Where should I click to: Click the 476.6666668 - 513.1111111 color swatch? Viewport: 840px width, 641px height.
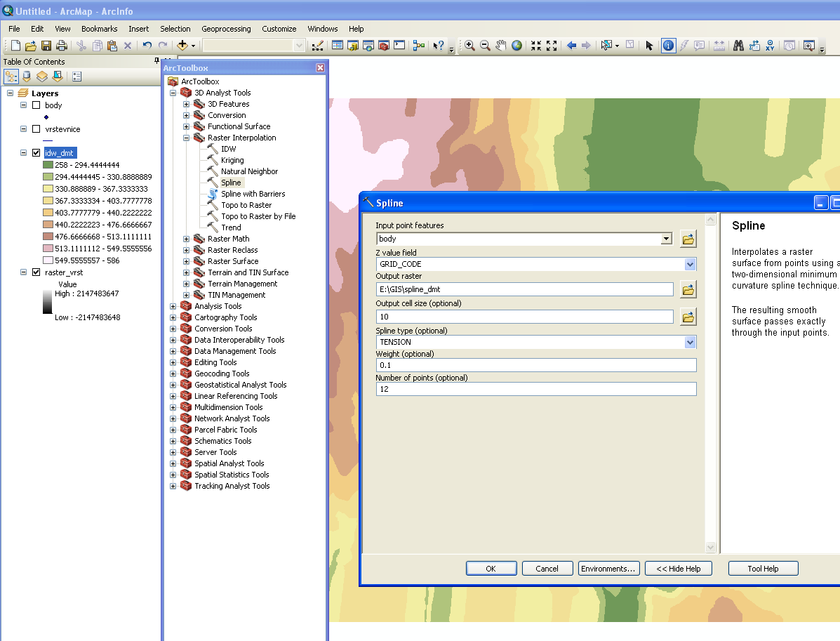pyautogui.click(x=48, y=237)
